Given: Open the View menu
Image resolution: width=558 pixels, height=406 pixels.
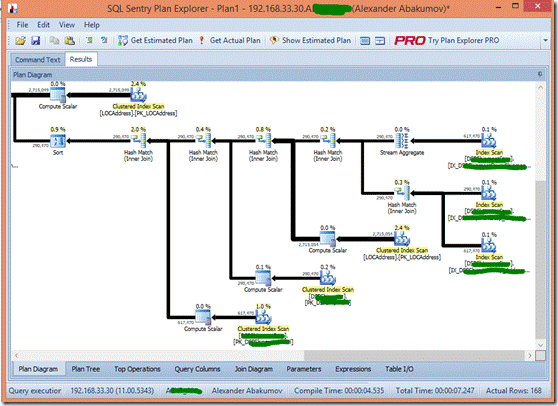Looking at the screenshot, I should pos(67,25).
